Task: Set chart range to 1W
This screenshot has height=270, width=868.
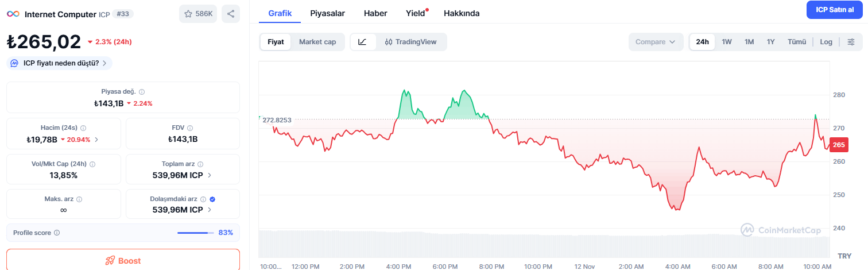Action: click(x=727, y=42)
